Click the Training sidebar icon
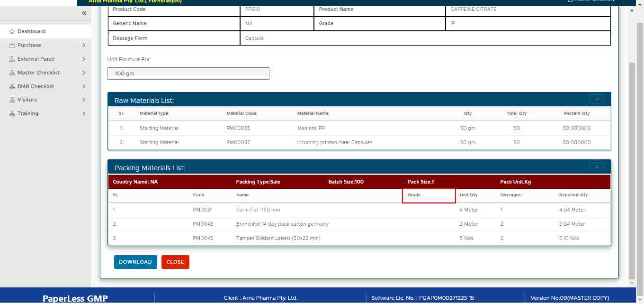Viewport: 644px width, 304px height. [12, 114]
